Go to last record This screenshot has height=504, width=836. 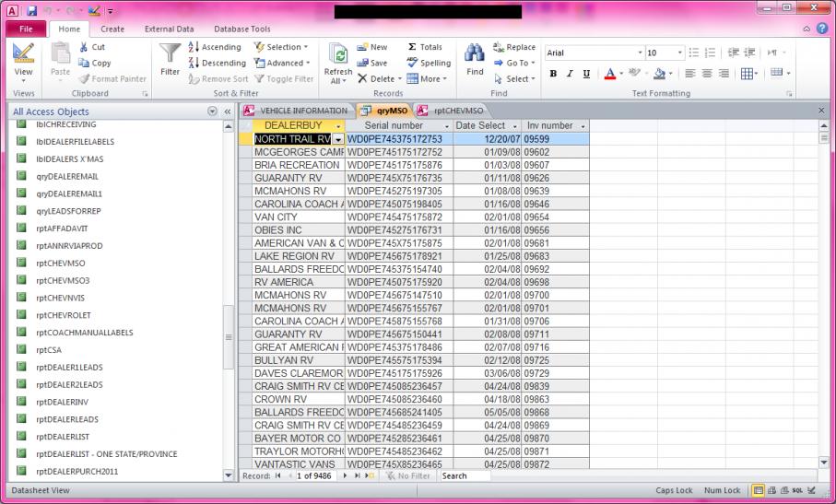click(357, 475)
